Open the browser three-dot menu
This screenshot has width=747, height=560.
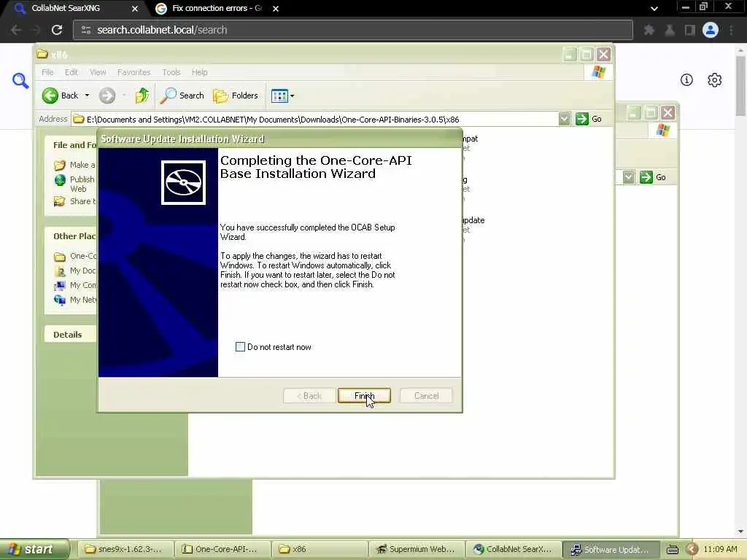click(x=731, y=30)
